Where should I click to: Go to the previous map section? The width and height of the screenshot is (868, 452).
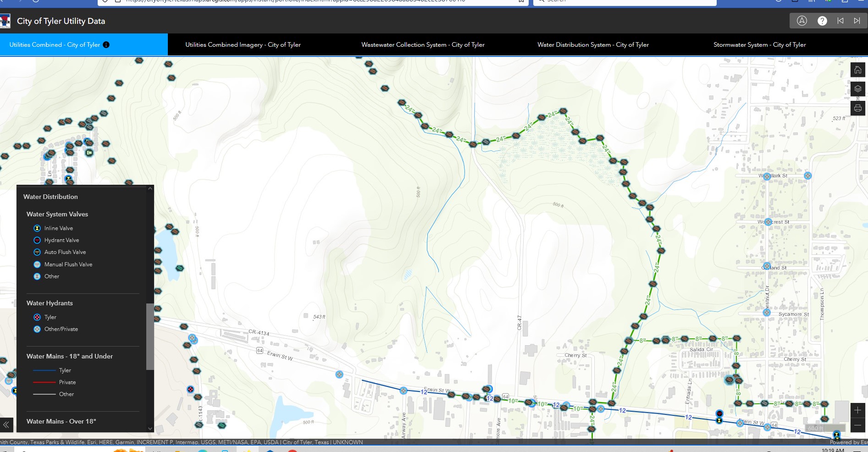(840, 21)
